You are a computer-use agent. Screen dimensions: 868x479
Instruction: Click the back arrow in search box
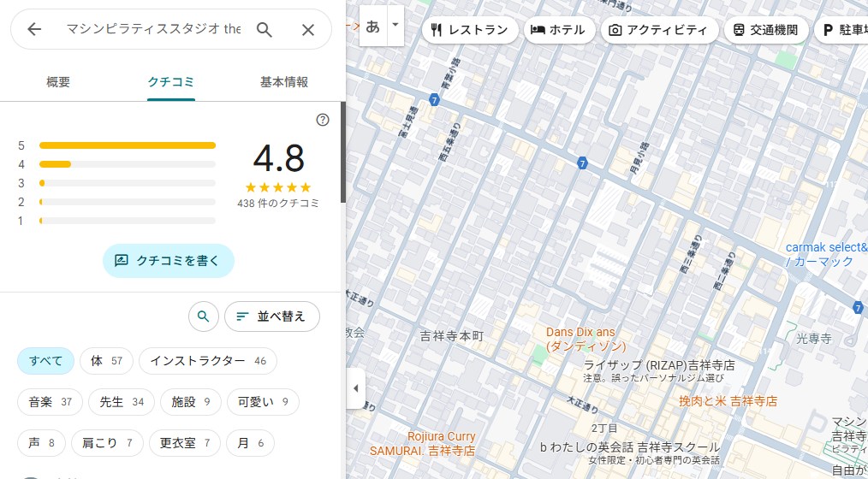[34, 30]
